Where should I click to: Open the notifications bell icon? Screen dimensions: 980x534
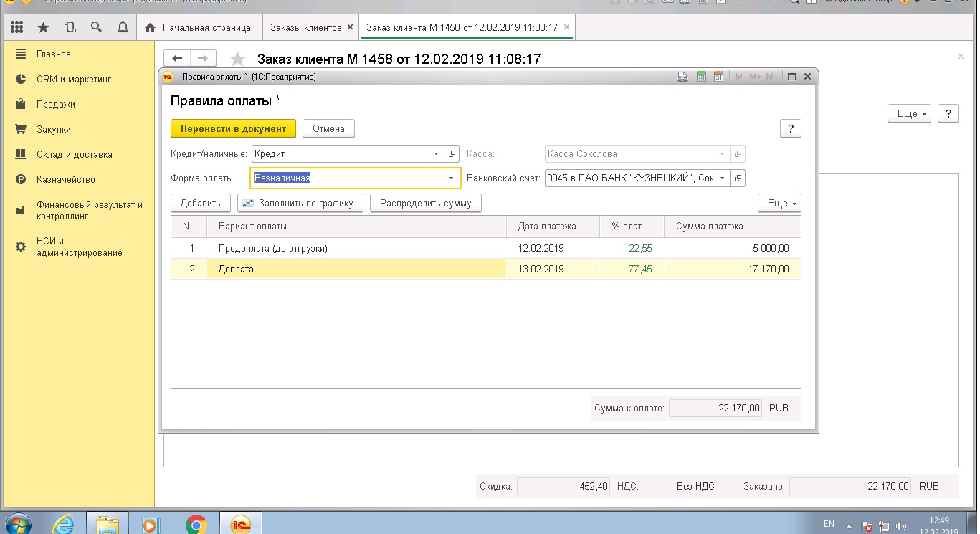(122, 27)
